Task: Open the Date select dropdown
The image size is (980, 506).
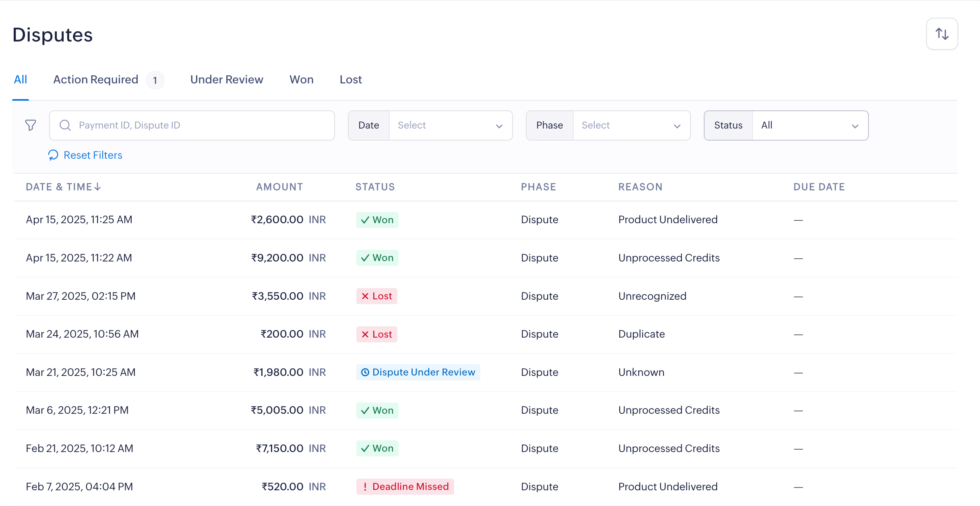Action: tap(450, 125)
